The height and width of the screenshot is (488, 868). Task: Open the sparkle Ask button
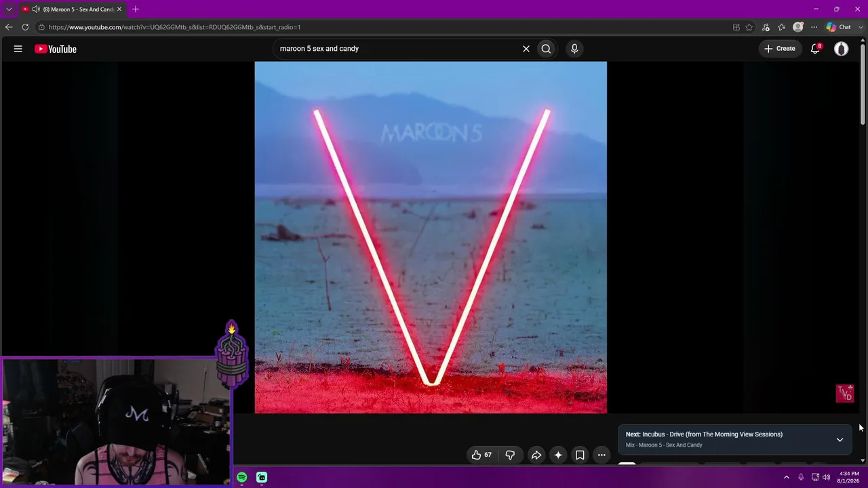558,455
